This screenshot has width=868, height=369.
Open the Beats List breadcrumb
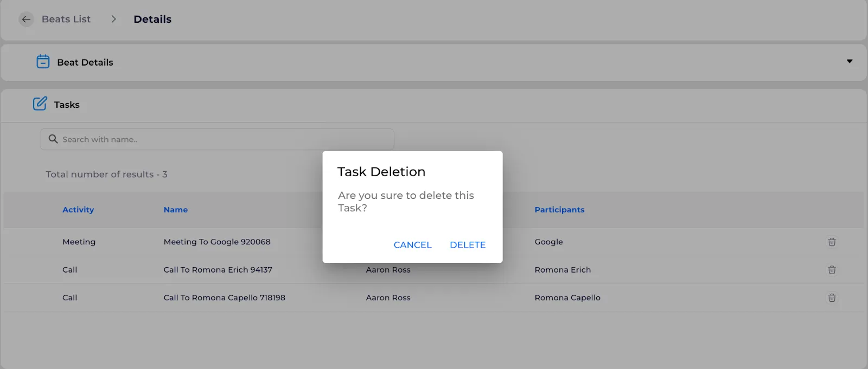[66, 20]
